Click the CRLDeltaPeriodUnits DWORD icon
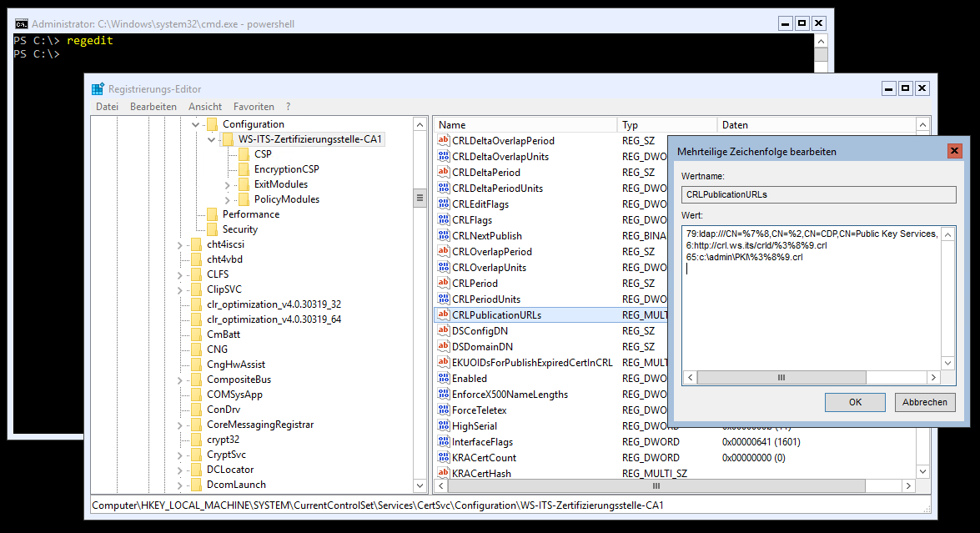This screenshot has width=980, height=533. point(444,188)
